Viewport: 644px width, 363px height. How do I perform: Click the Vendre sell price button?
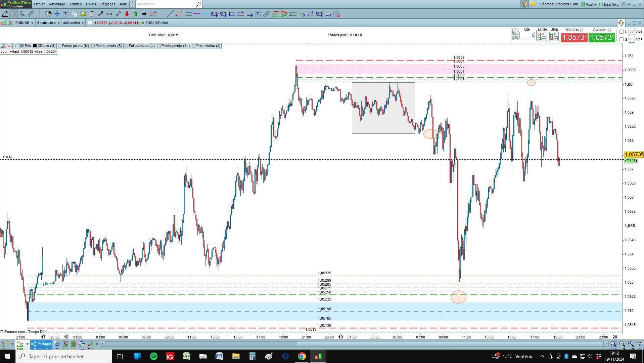coord(574,37)
